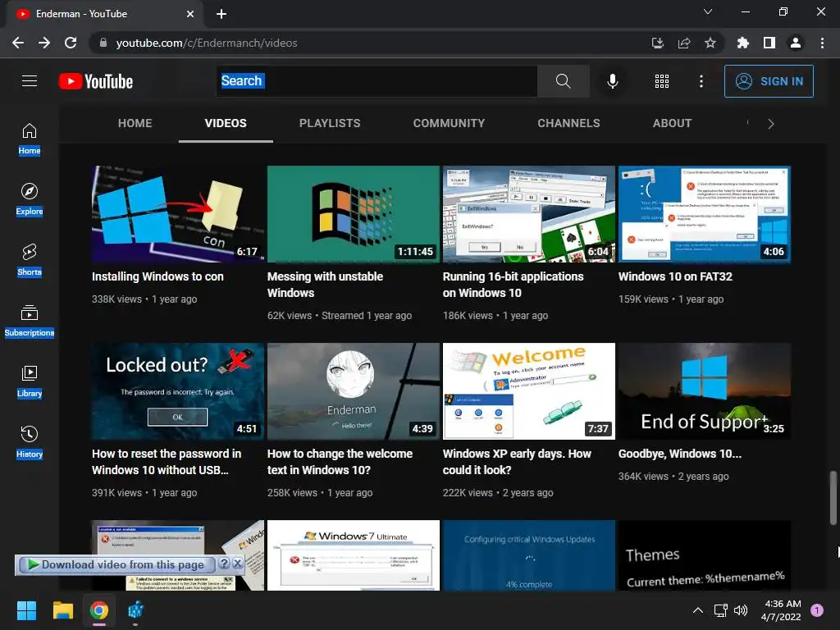The width and height of the screenshot is (840, 630).
Task: Open the notification badge in taskbar
Action: point(816,610)
